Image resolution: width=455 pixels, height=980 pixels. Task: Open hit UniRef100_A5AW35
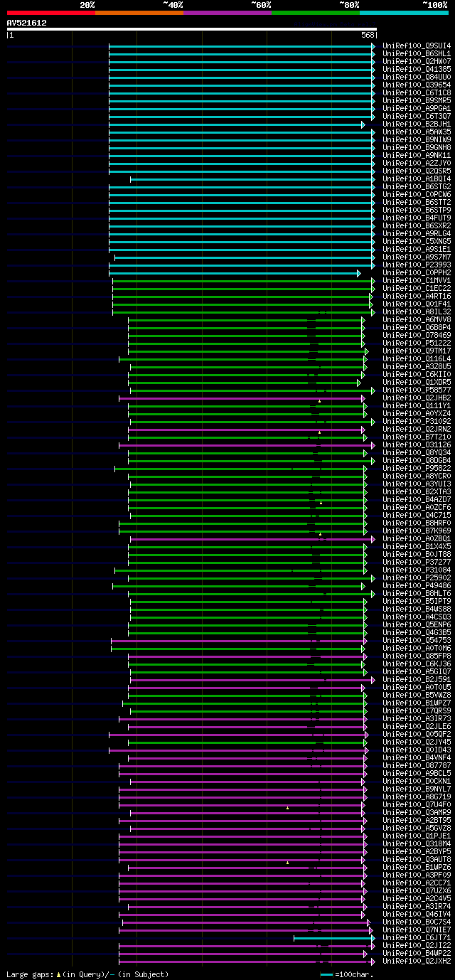pyautogui.click(x=417, y=132)
